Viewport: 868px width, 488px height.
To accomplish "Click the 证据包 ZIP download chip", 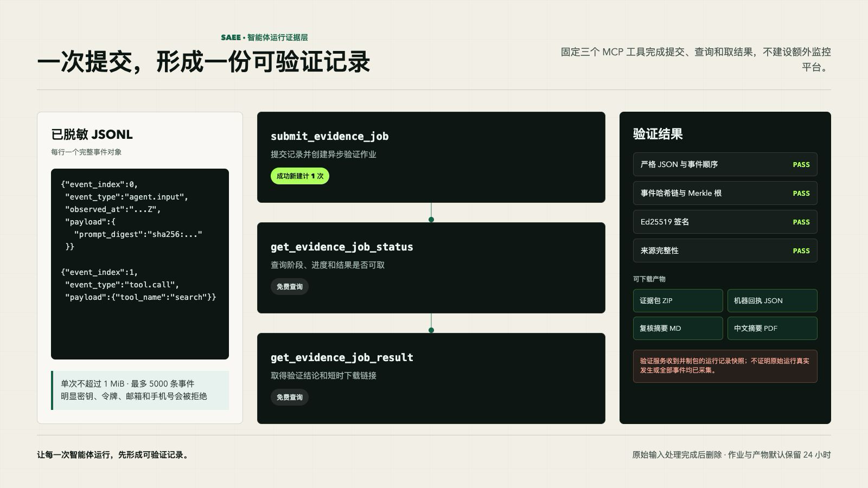I will tap(678, 300).
